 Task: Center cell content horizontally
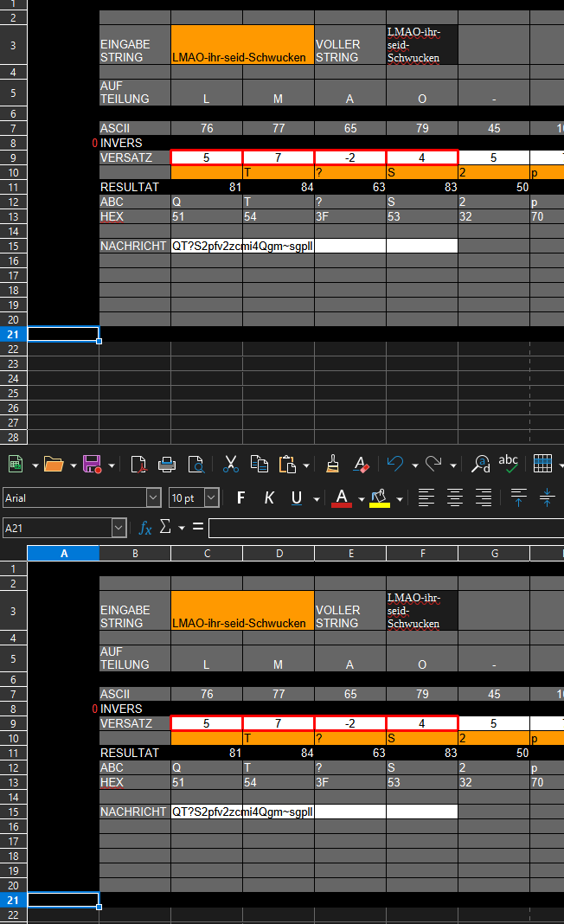[x=454, y=498]
